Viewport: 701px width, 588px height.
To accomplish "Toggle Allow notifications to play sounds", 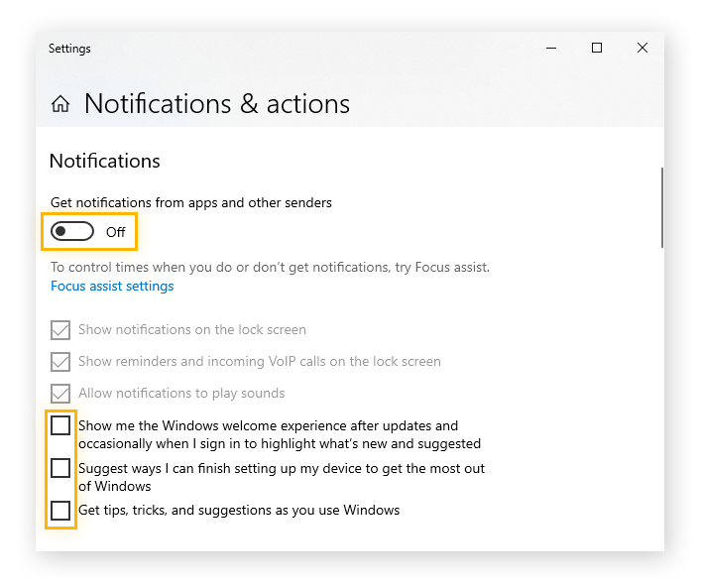I will pos(60,394).
